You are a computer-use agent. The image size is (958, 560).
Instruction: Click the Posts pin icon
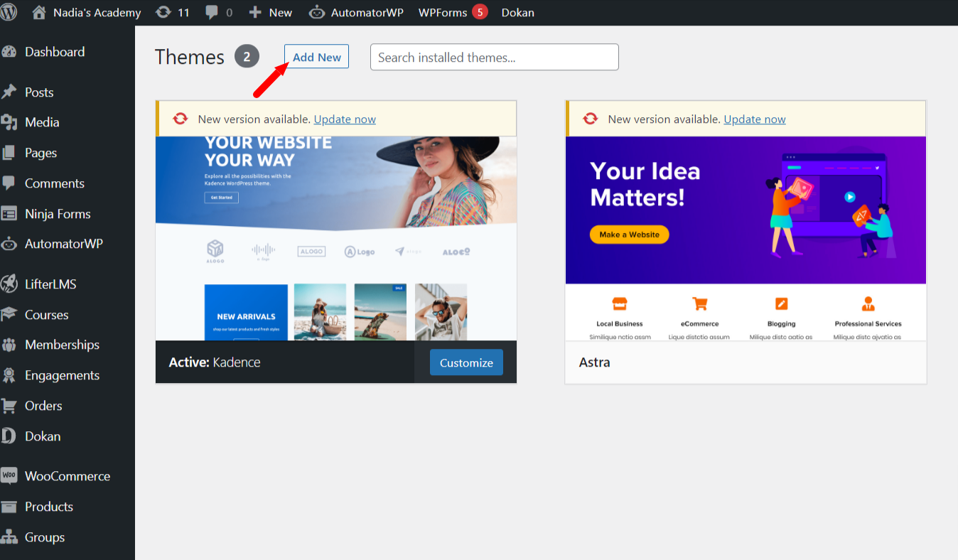(x=9, y=92)
